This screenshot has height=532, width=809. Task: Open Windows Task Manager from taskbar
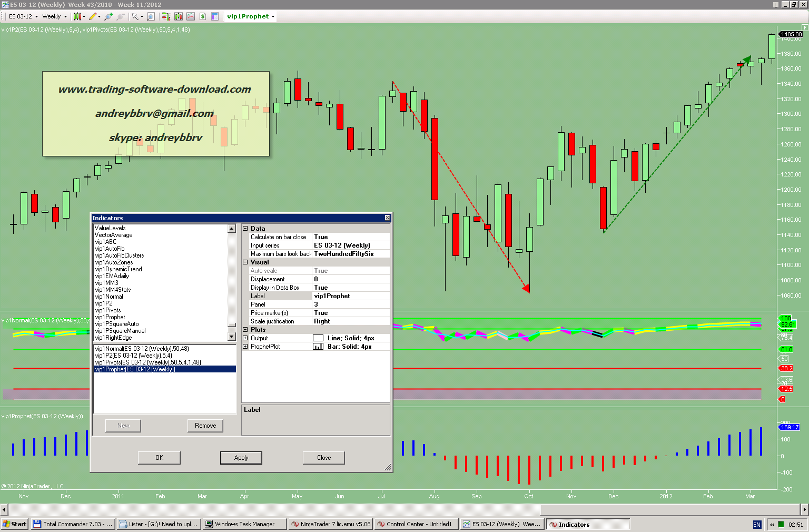click(x=244, y=524)
